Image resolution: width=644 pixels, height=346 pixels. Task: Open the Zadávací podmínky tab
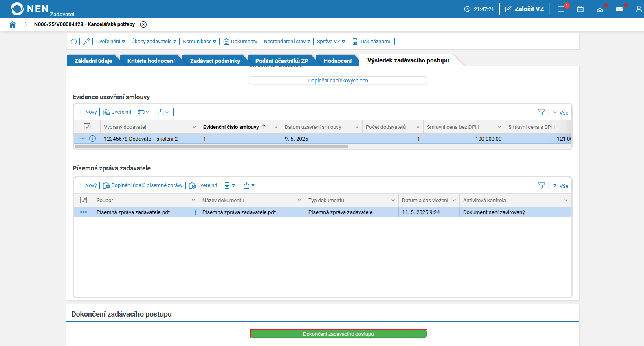point(215,61)
